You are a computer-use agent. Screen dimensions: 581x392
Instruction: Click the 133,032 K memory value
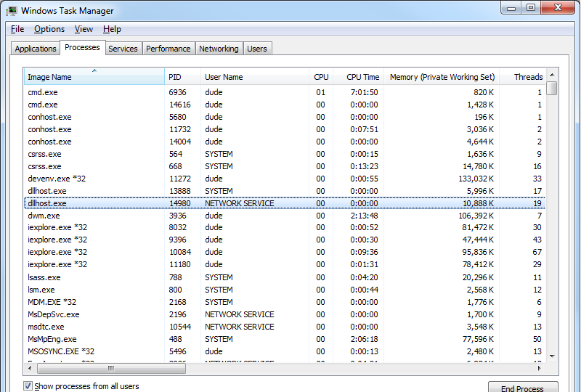coord(476,179)
